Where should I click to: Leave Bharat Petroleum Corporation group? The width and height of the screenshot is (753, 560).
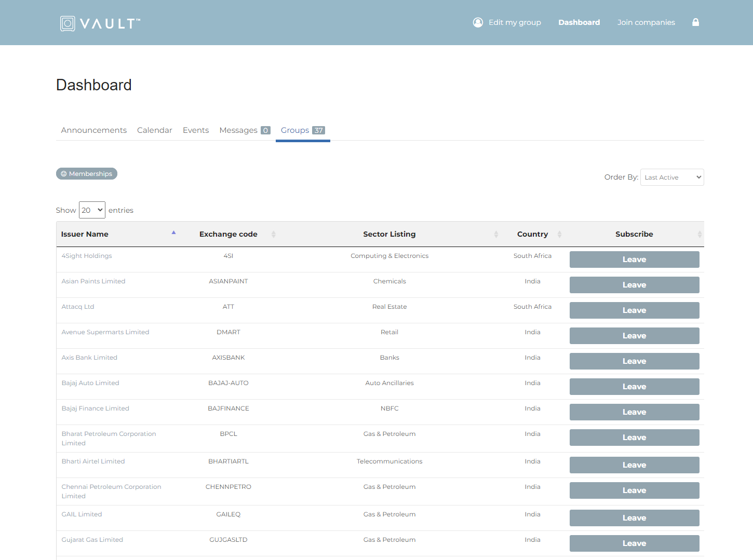coord(635,438)
